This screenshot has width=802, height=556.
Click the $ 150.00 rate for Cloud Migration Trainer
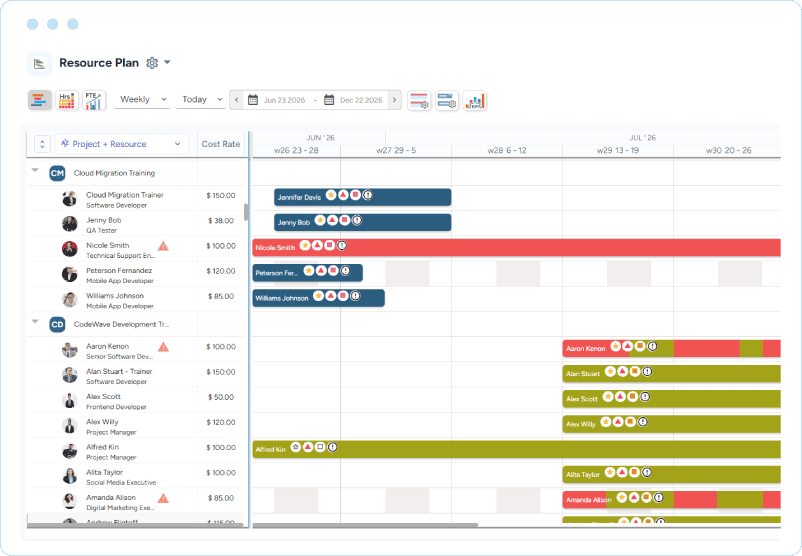pyautogui.click(x=221, y=195)
